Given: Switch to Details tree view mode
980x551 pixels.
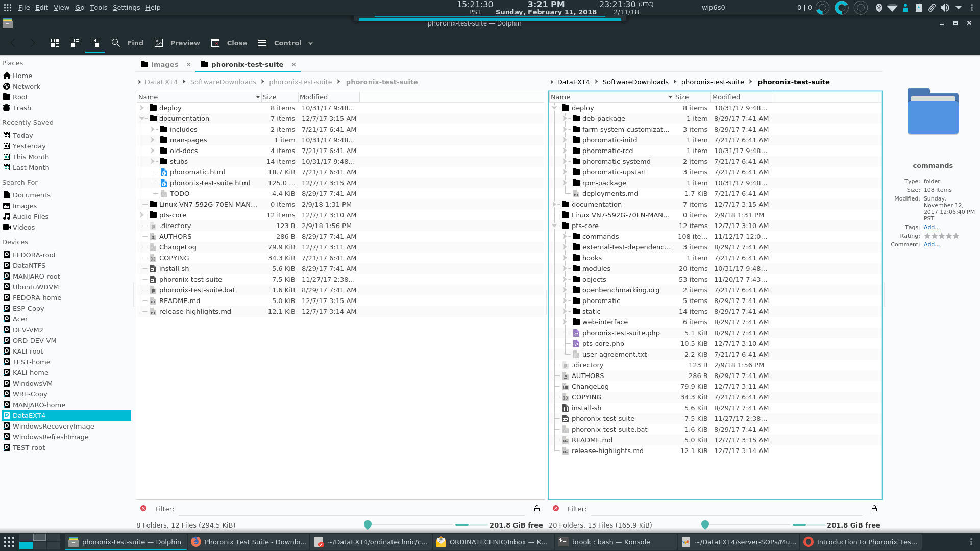Looking at the screenshot, I should (95, 43).
